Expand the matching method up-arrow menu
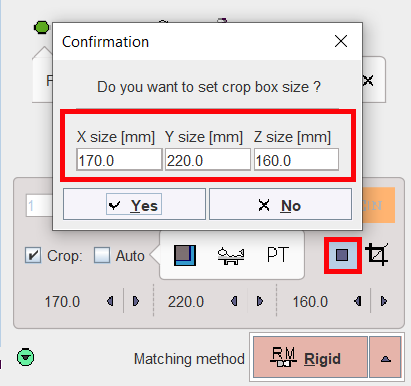 coord(385,357)
